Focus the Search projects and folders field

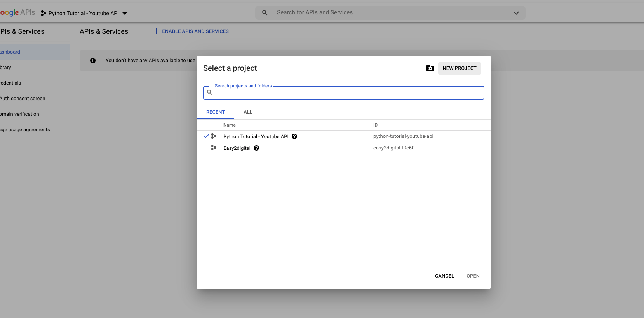348,93
